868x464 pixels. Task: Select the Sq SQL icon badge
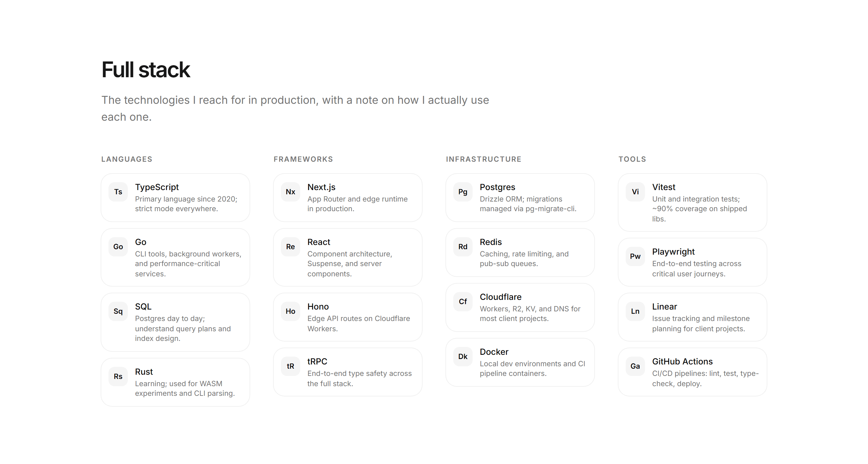coord(118,311)
